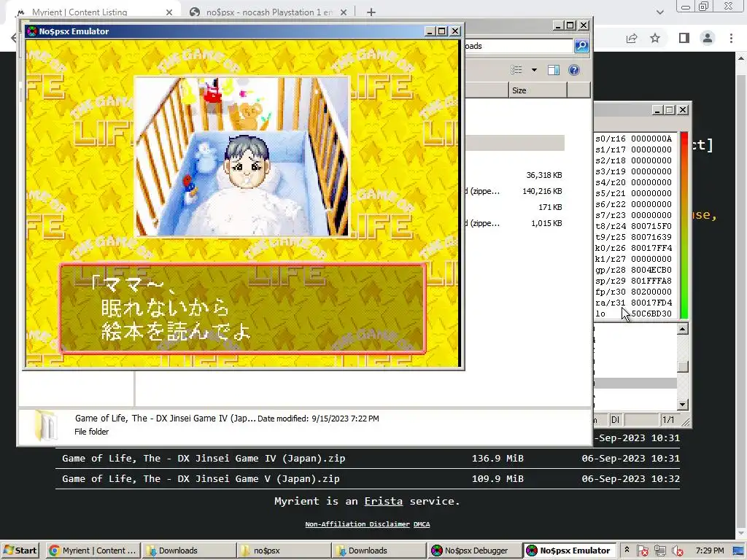This screenshot has width=747, height=560.
Task: Close the Myrient Content Listing tab
Action: coord(169,12)
